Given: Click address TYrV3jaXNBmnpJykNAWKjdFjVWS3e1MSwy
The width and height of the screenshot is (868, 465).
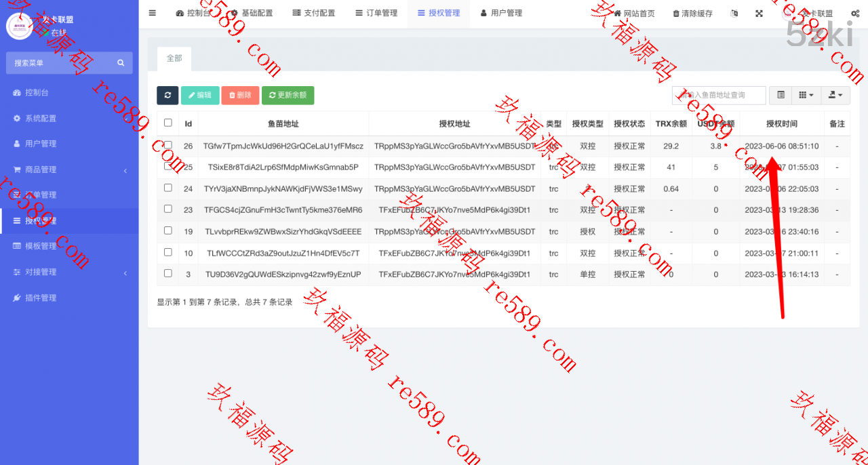Looking at the screenshot, I should (283, 188).
